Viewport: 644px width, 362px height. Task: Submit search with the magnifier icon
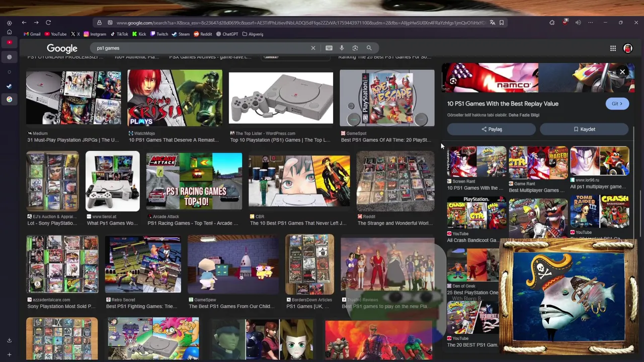click(369, 48)
